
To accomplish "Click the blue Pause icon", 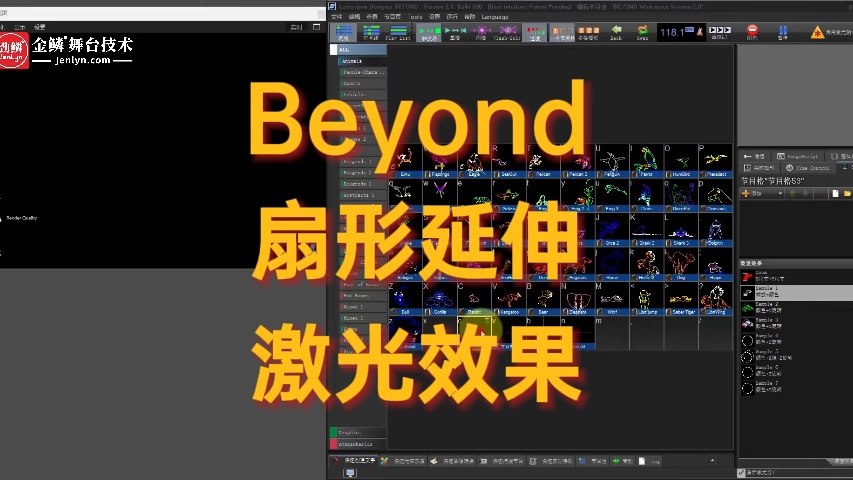I will click(x=782, y=32).
